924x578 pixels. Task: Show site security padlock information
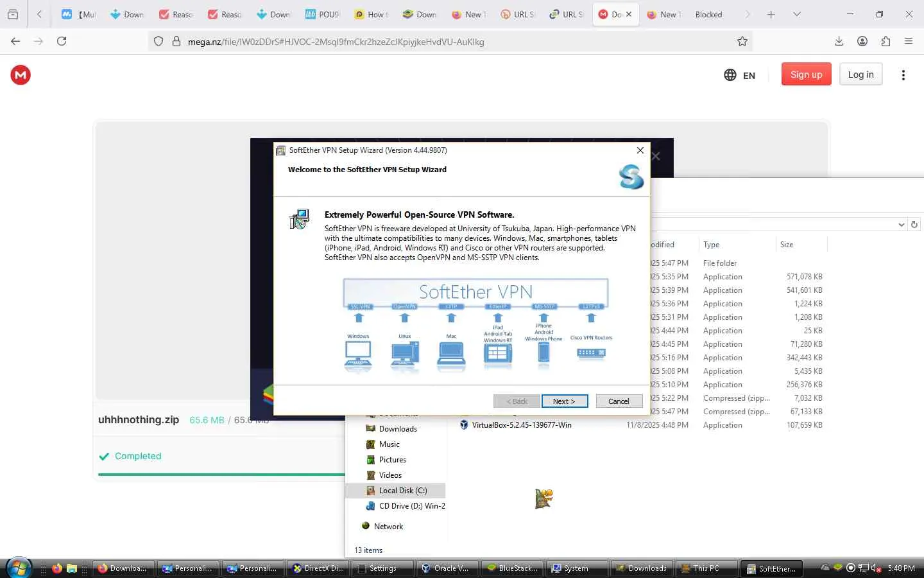pyautogui.click(x=176, y=42)
